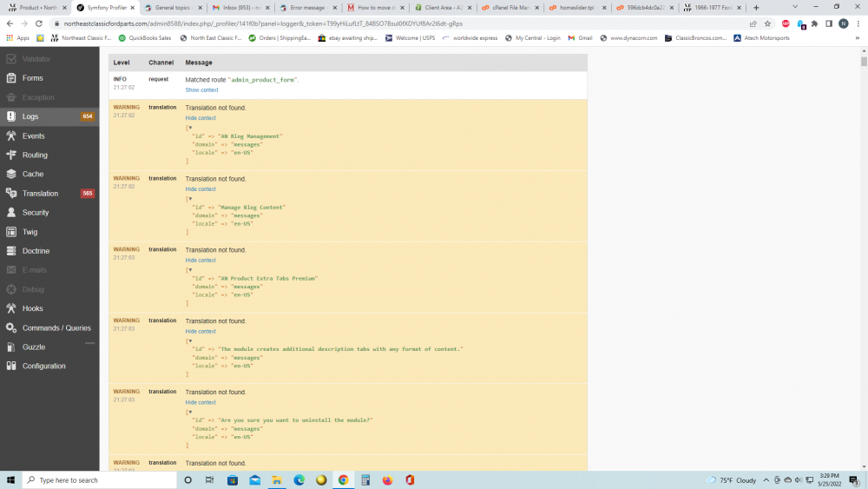Expand hidden bookmarks with the double chevron

point(858,38)
